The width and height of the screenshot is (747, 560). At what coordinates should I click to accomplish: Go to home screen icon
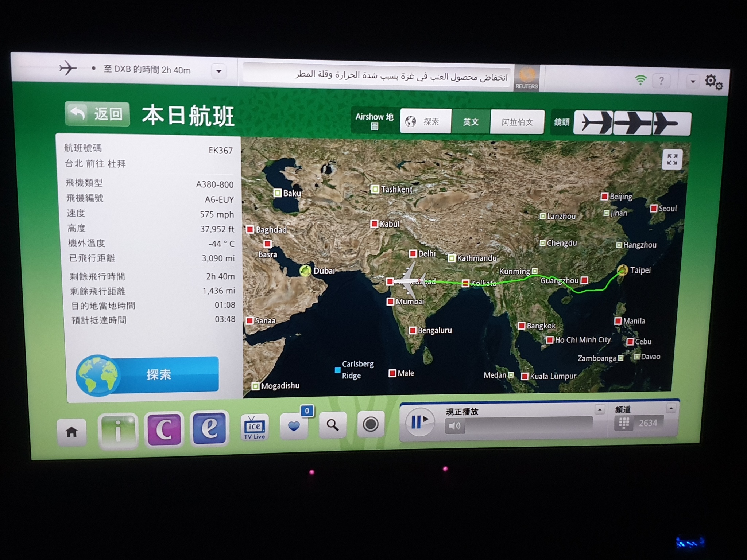(71, 432)
